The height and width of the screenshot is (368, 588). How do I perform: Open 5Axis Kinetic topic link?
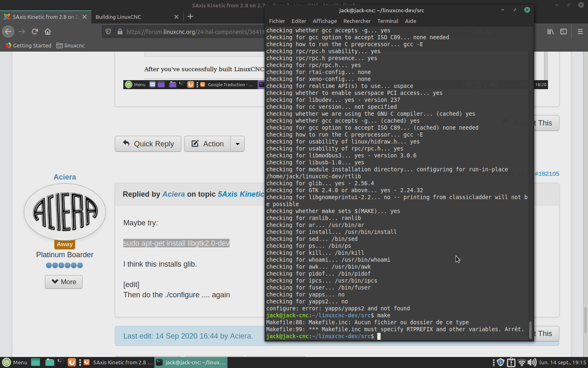click(241, 194)
